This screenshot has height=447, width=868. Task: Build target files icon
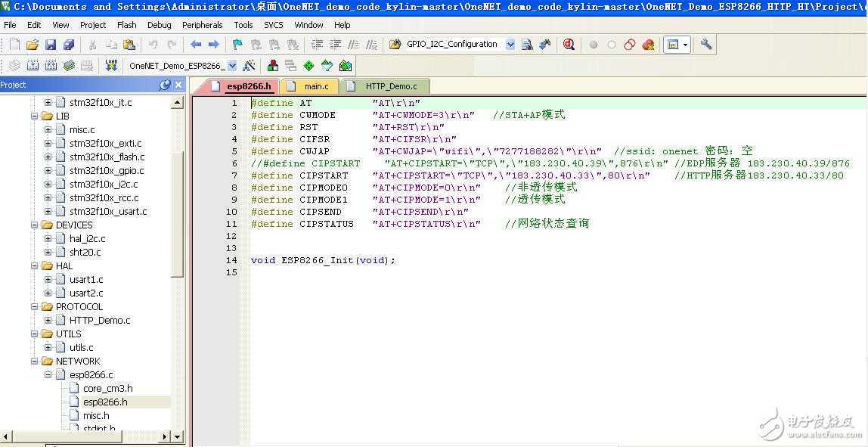(33, 66)
